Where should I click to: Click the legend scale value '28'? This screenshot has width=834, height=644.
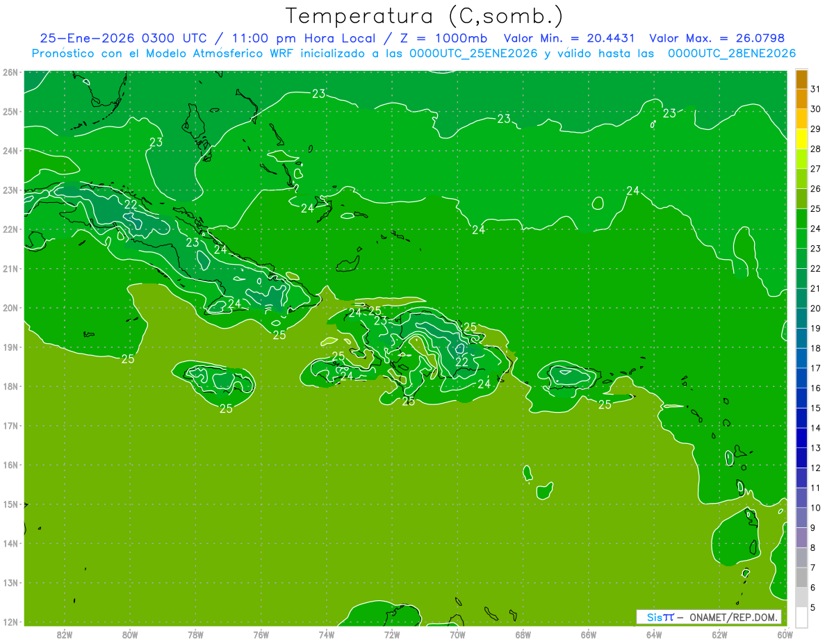point(815,149)
